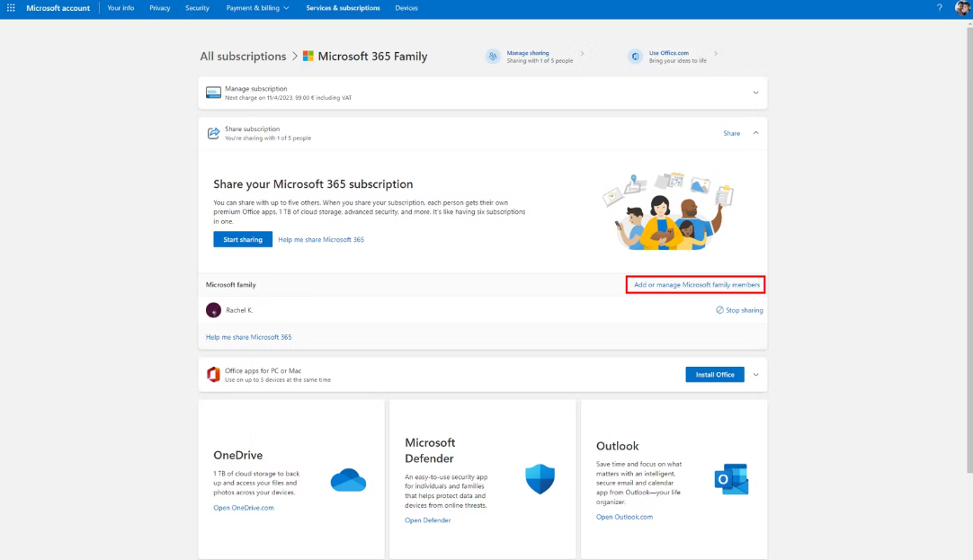This screenshot has width=973, height=560.
Task: Go back to All subscriptions
Action: click(243, 57)
